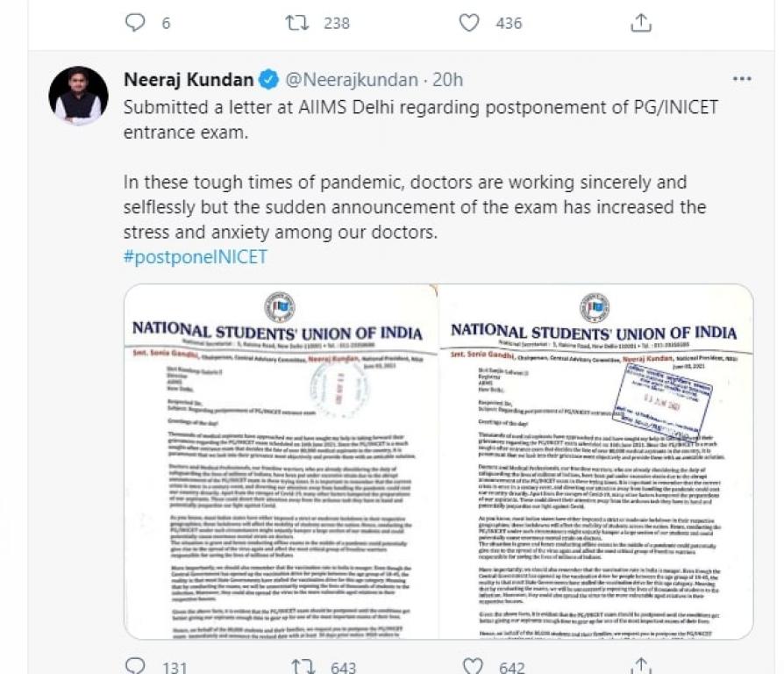
Task: Like Neeraj Kundan's tweet
Action: coord(474,666)
